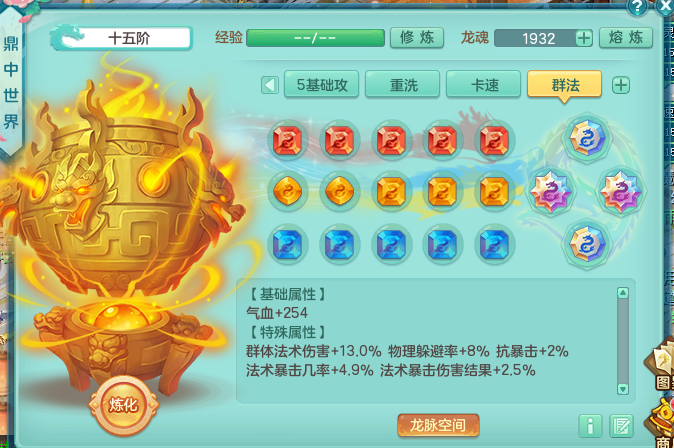The height and width of the screenshot is (448, 674).
Task: Click the 修炼 button
Action: [x=417, y=38]
